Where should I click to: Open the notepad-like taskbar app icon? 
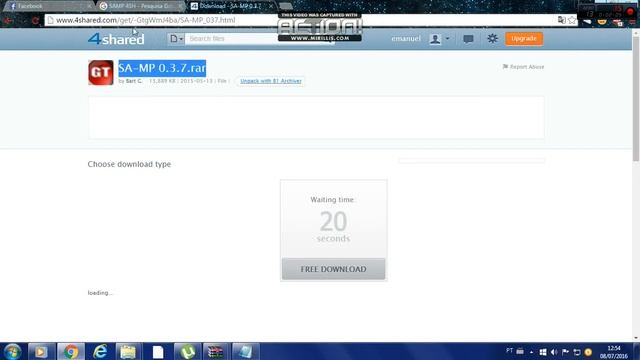[x=245, y=351]
